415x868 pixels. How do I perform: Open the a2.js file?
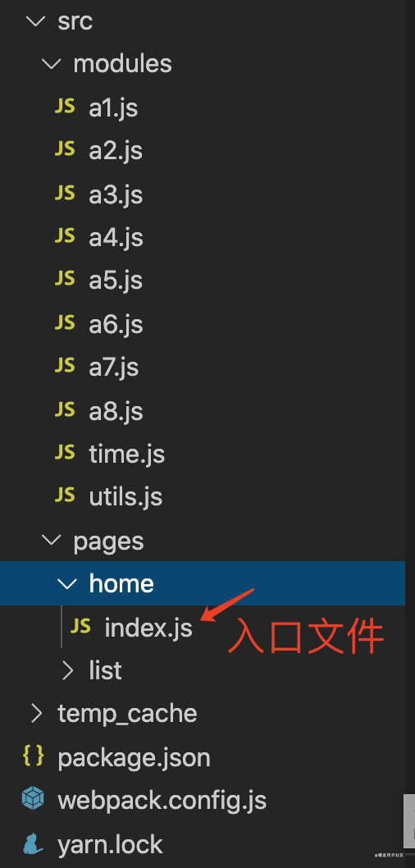pos(116,151)
